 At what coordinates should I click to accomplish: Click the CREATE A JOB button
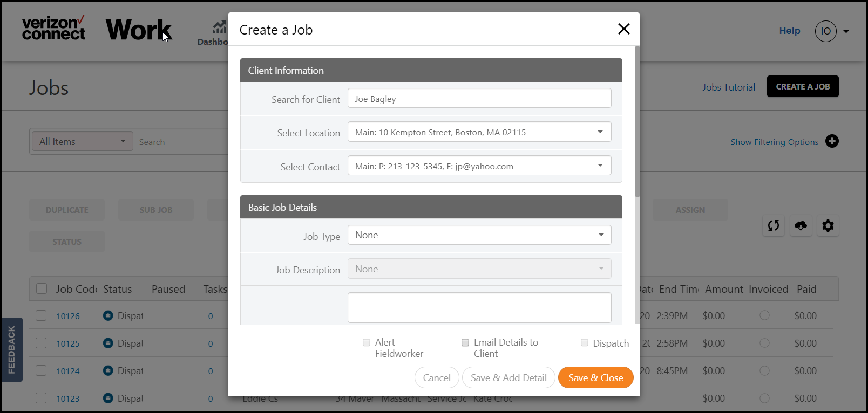[x=803, y=86]
